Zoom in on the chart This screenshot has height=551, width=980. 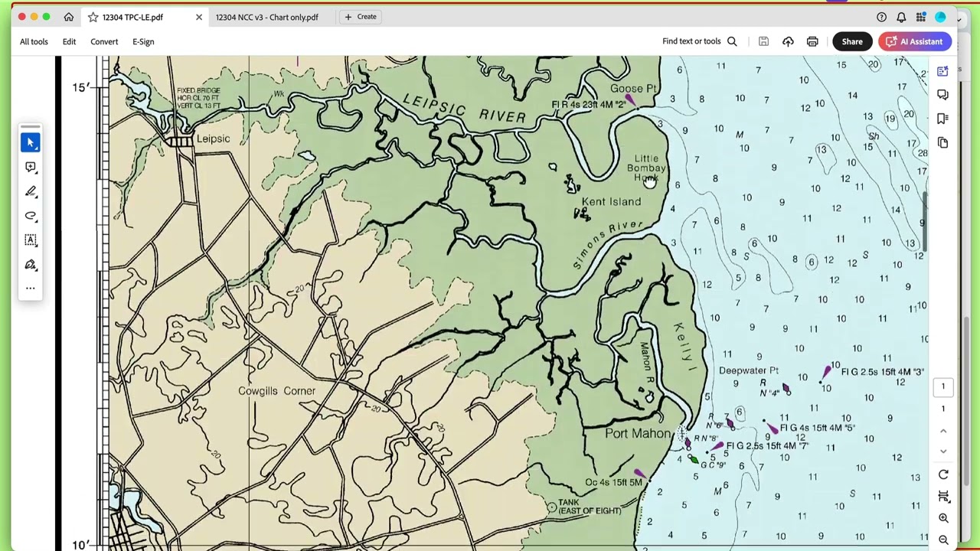point(943,518)
